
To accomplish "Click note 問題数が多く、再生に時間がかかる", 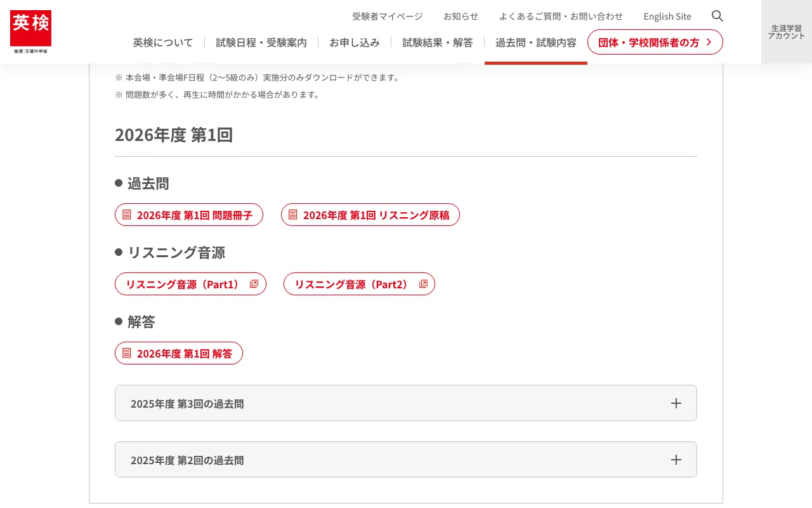I will 218,95.
